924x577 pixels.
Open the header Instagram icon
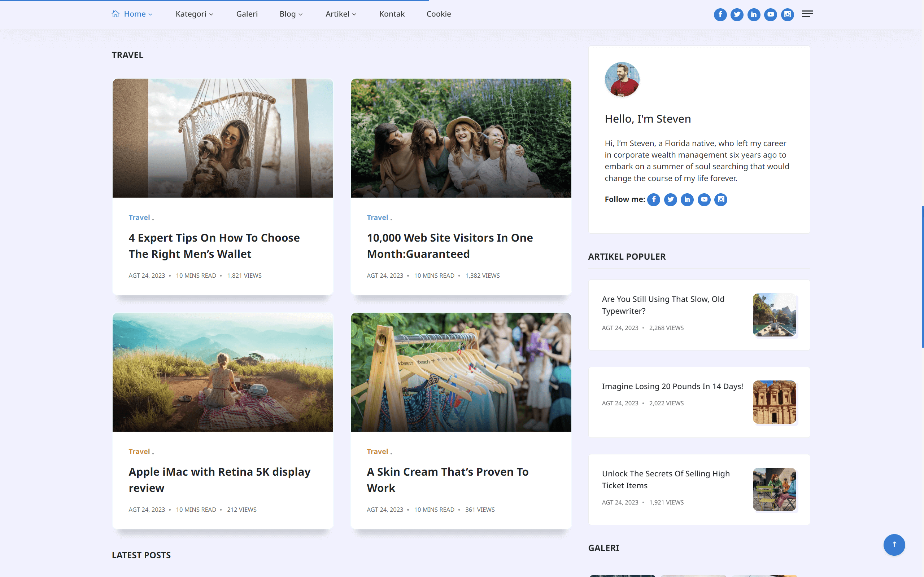coord(787,14)
